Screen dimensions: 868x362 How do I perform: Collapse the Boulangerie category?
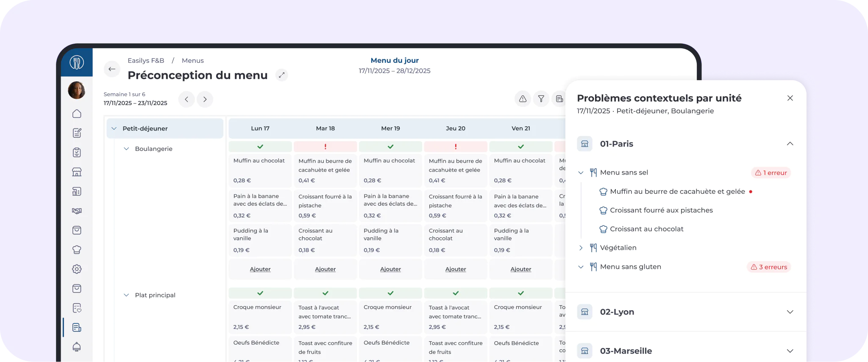(x=126, y=149)
